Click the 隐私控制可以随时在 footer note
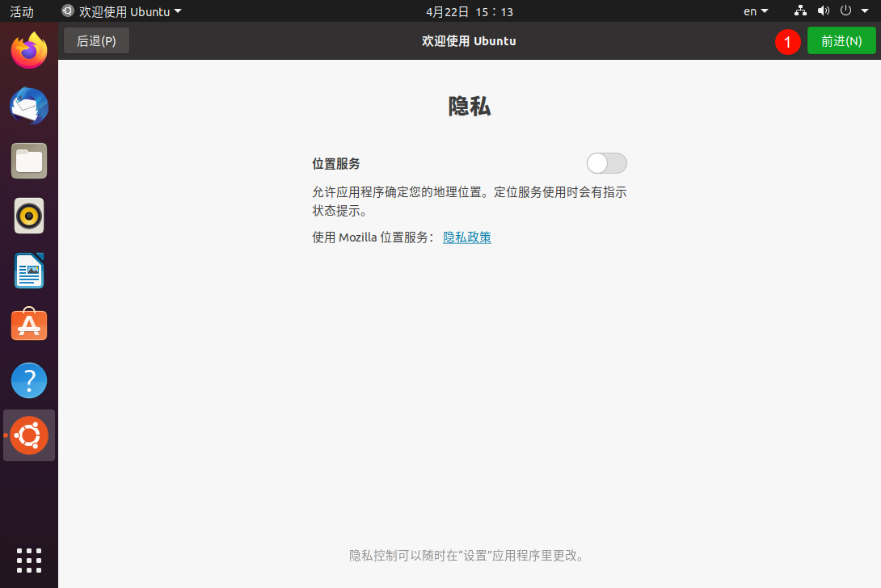Viewport: 881px width, 588px height. point(468,556)
